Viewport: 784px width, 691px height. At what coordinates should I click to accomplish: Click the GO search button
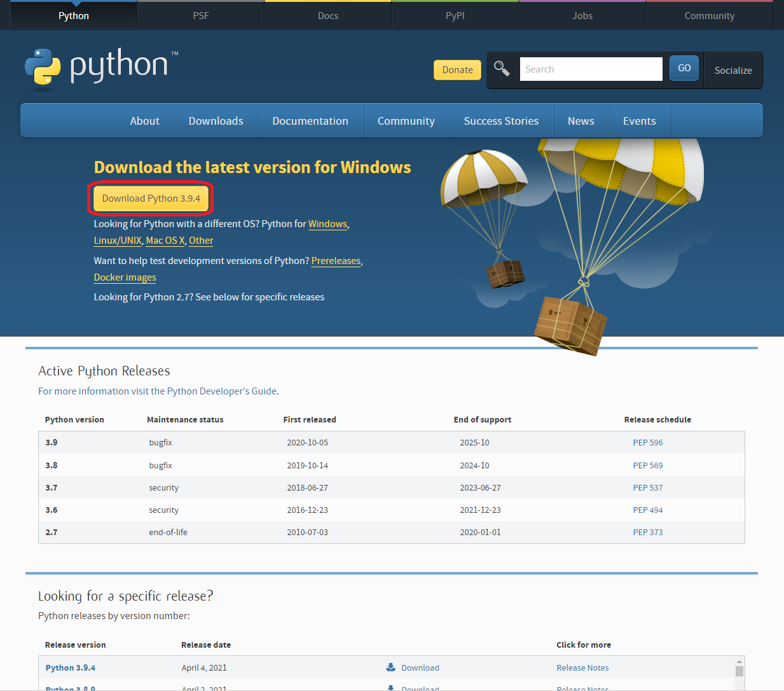point(684,68)
